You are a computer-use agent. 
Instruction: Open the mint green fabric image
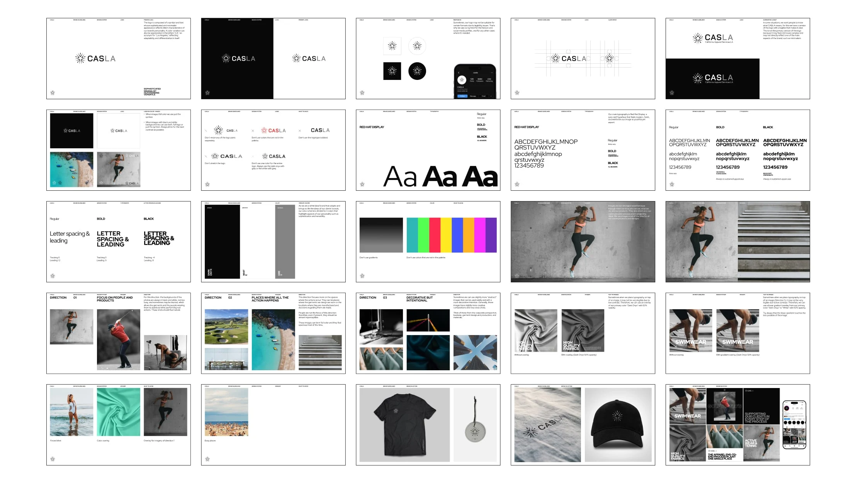(x=118, y=412)
